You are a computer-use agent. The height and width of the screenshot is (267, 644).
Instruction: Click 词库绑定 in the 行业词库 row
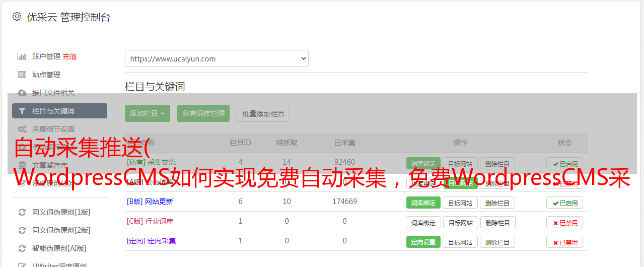pos(423,222)
